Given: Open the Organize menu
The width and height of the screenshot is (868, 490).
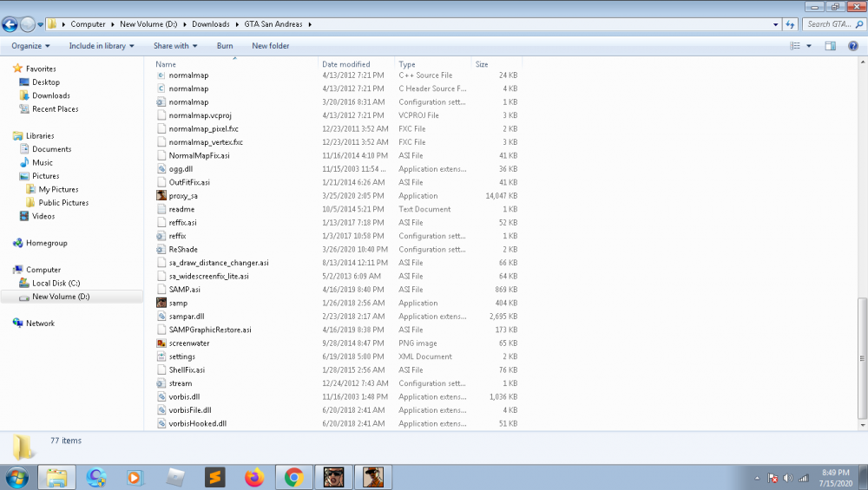Looking at the screenshot, I should click(30, 46).
